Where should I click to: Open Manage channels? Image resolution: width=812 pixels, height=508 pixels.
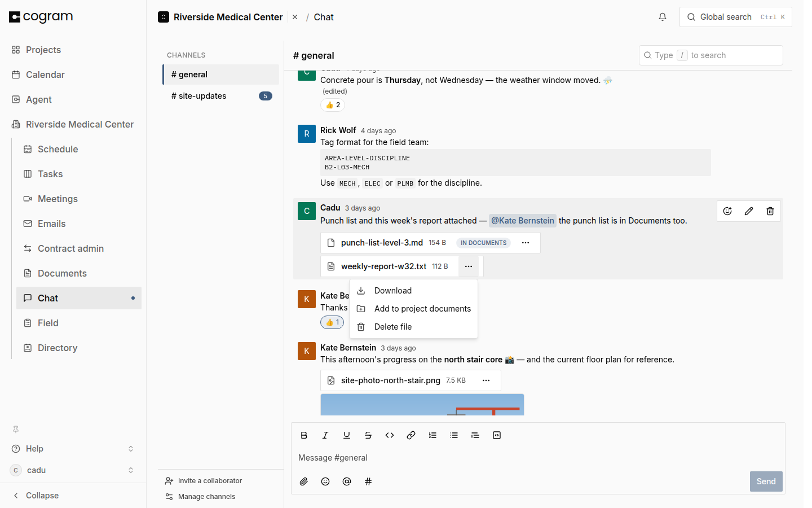click(200, 497)
